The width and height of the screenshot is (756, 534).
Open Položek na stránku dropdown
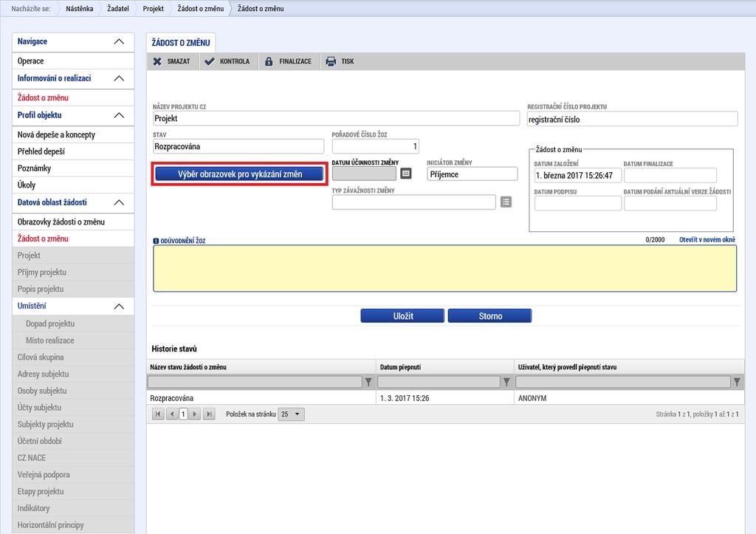[x=291, y=414]
